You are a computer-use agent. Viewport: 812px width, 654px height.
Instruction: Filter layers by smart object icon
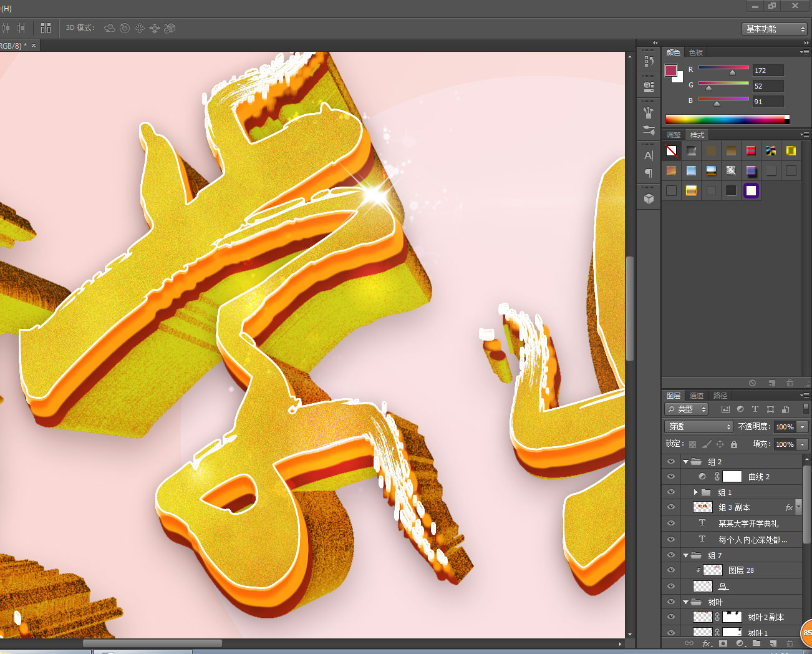785,409
